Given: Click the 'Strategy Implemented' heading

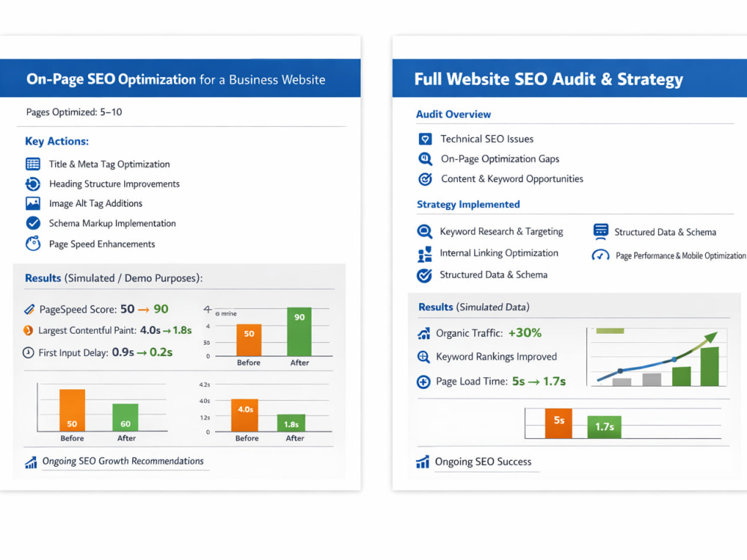Looking at the screenshot, I should click(x=468, y=205).
